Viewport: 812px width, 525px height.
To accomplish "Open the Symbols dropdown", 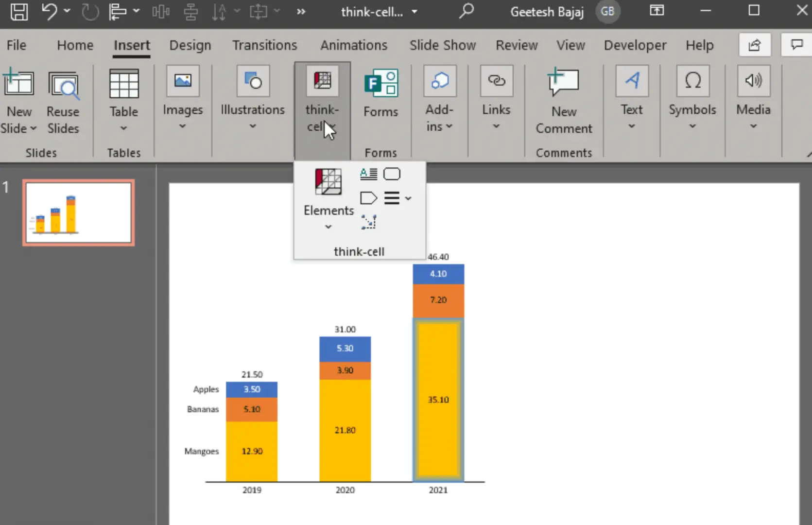I will tap(692, 126).
